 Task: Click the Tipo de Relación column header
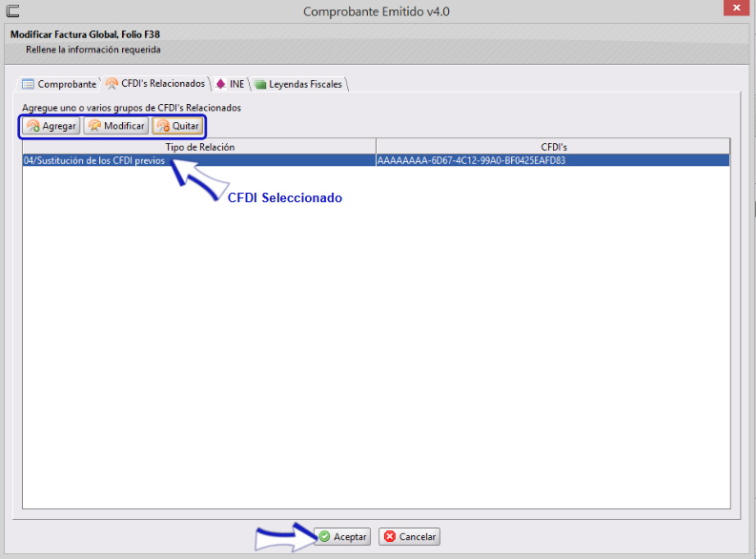click(199, 147)
